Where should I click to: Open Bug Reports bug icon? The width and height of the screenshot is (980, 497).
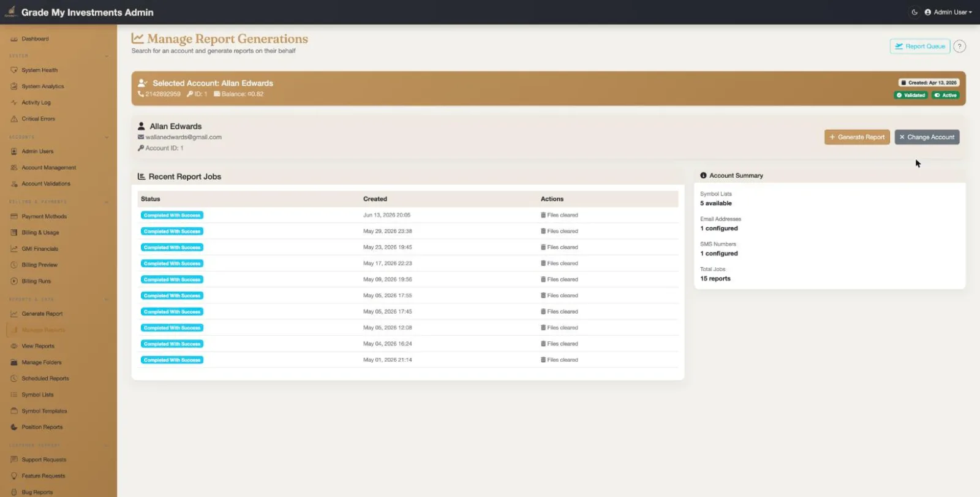click(x=14, y=492)
